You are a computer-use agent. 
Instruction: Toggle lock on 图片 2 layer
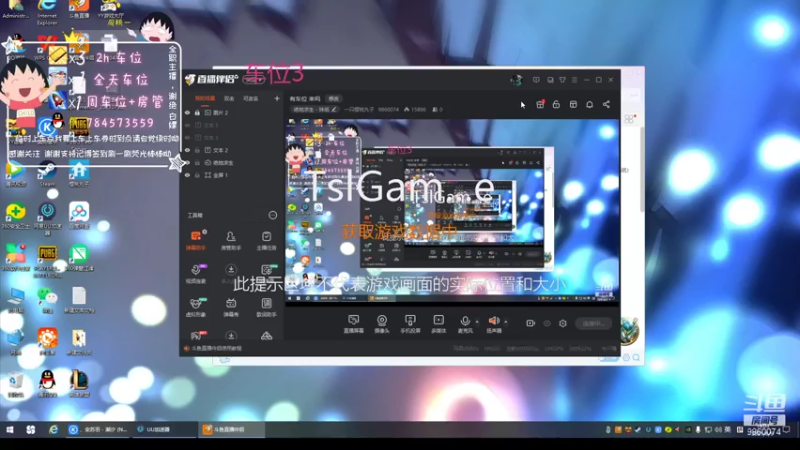tap(197, 112)
